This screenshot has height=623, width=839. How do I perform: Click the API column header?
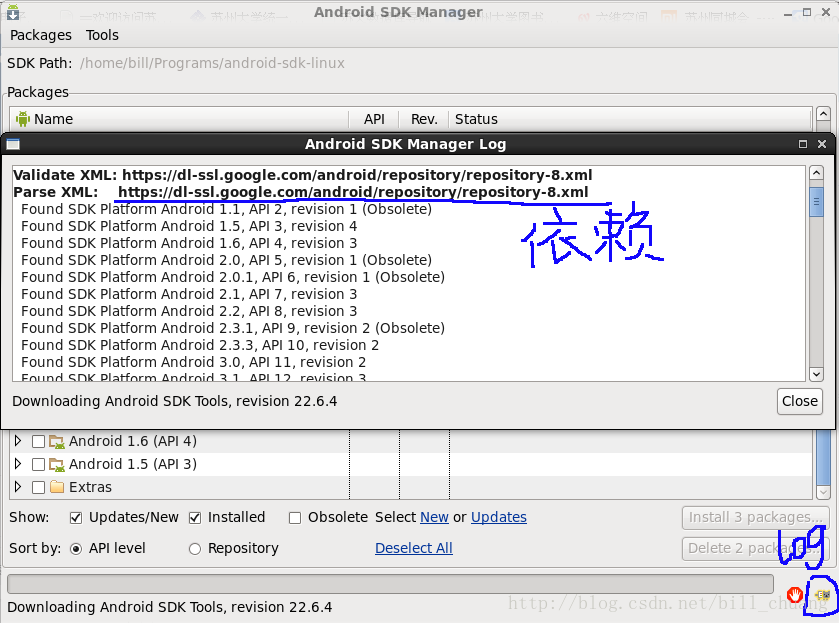click(x=374, y=119)
